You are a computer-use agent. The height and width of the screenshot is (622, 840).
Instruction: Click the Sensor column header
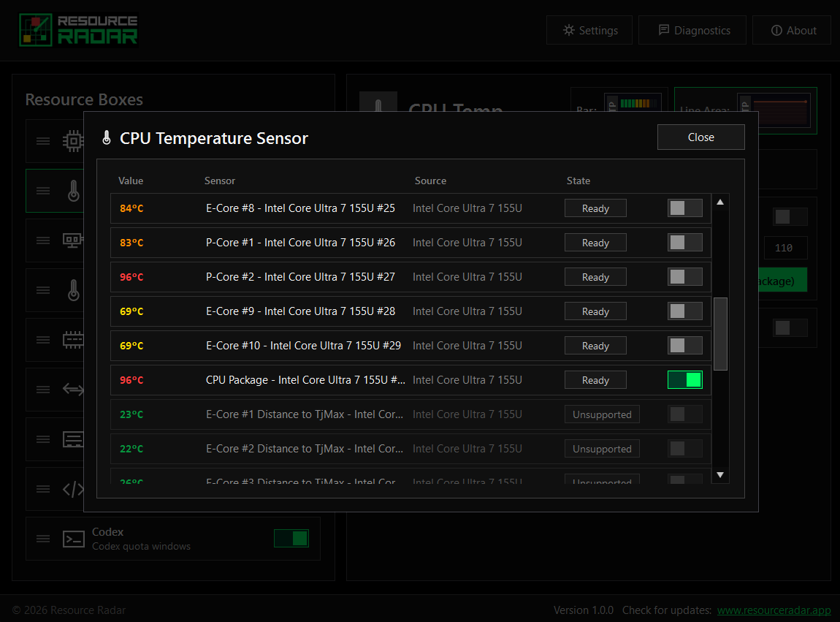click(220, 181)
